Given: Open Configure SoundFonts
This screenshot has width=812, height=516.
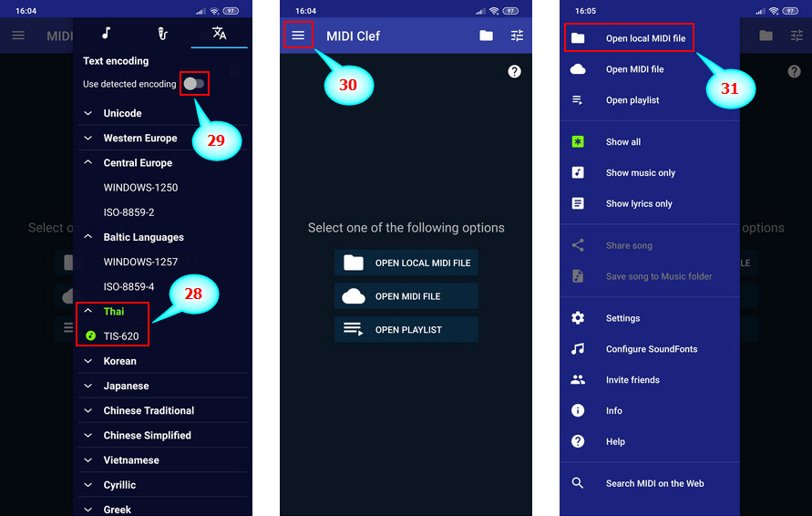Looking at the screenshot, I should (650, 348).
